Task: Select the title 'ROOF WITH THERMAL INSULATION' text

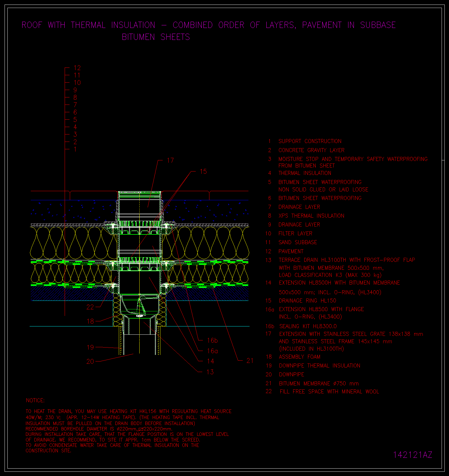Action: [x=88, y=25]
